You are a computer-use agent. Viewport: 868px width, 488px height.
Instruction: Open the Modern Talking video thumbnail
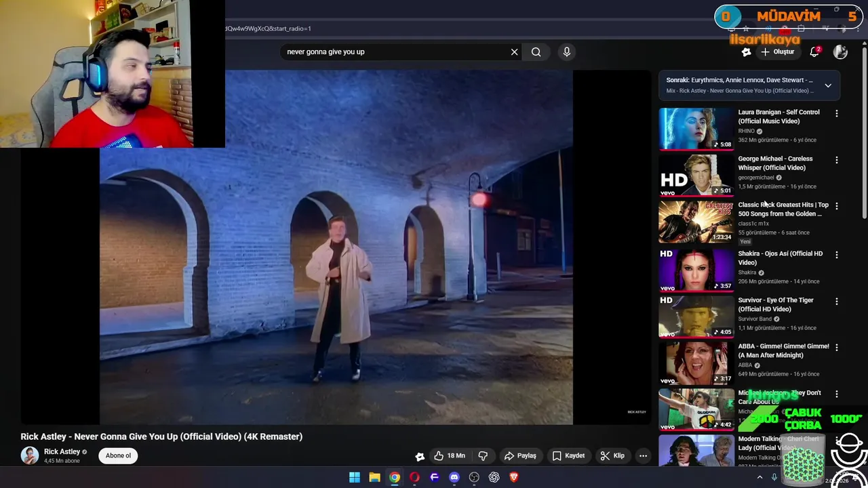[696, 450]
